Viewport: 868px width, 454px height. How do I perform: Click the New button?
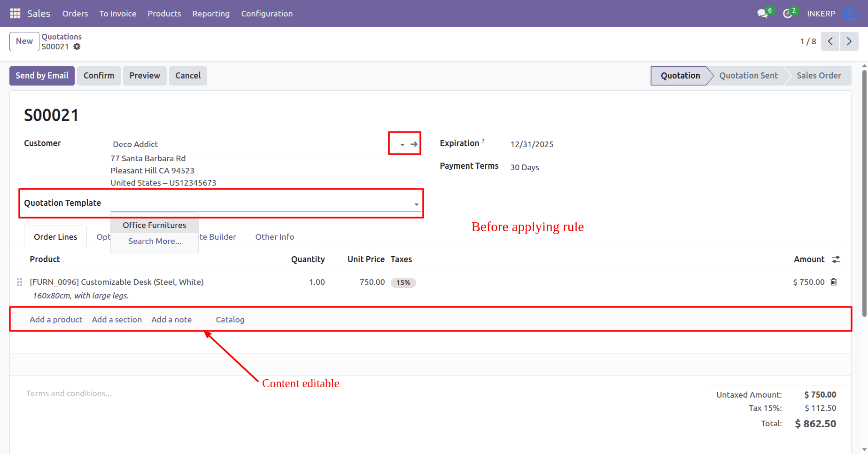pos(24,41)
